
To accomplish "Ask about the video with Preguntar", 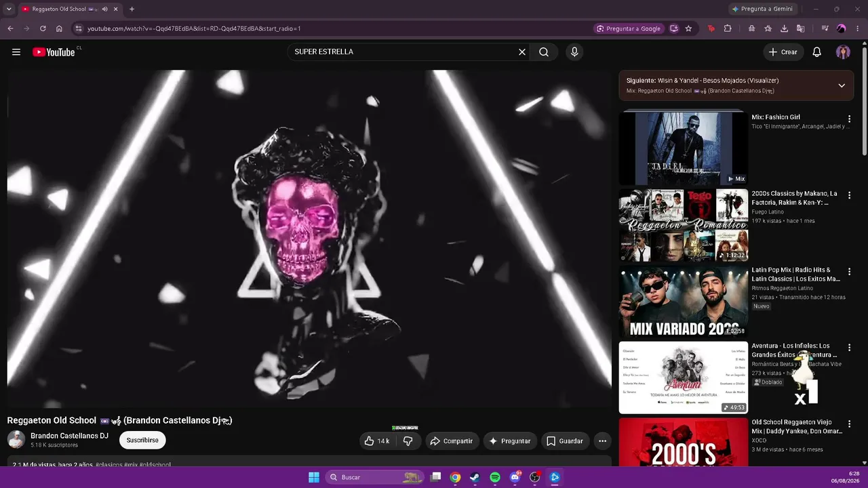I will coord(510,441).
